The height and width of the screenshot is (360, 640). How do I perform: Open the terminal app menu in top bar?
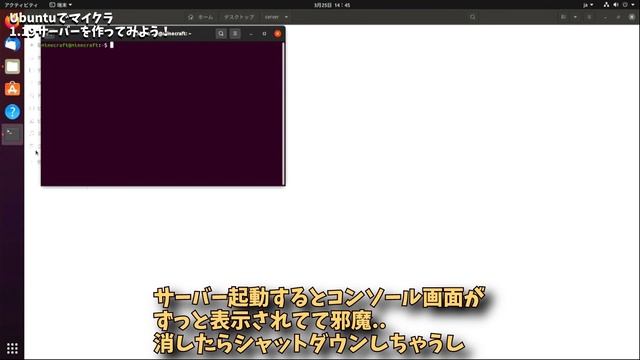coord(60,5)
